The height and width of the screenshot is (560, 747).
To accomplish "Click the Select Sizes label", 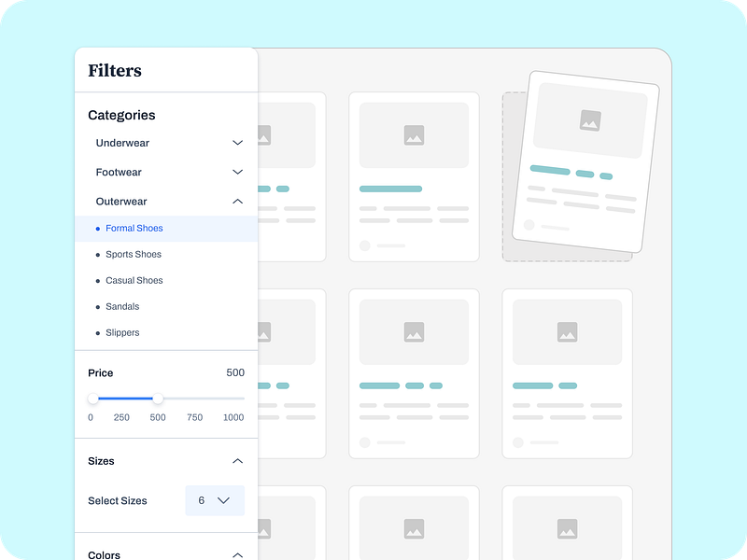I will (118, 501).
